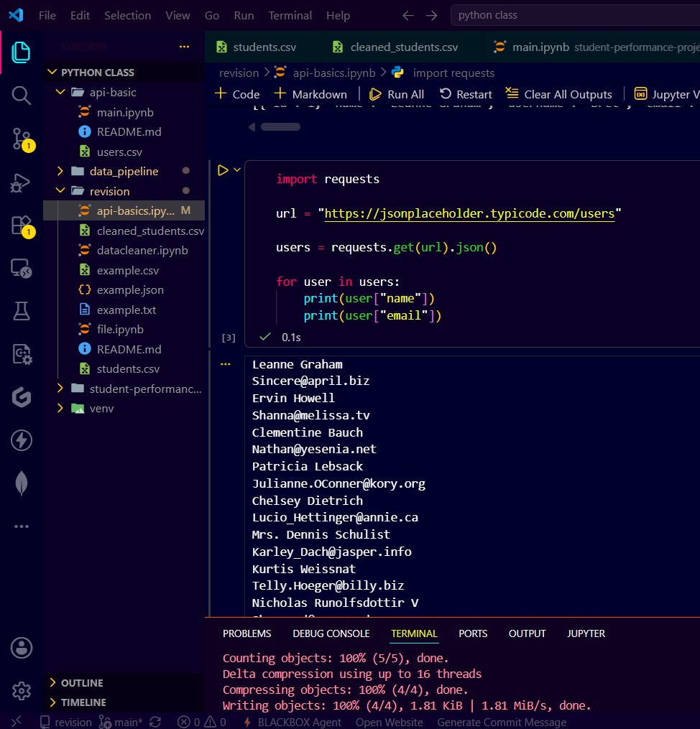Open cell output more actions ellipsis
Viewport: 700px width, 729px height.
(226, 364)
